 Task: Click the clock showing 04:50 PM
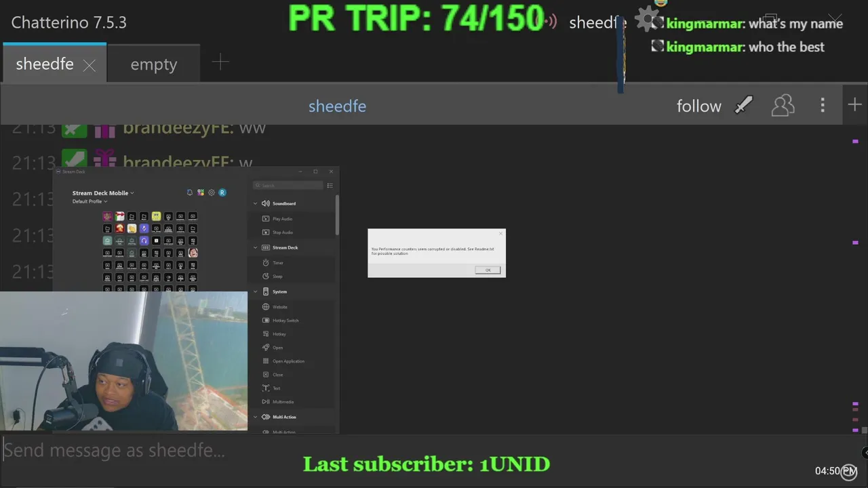(836, 470)
